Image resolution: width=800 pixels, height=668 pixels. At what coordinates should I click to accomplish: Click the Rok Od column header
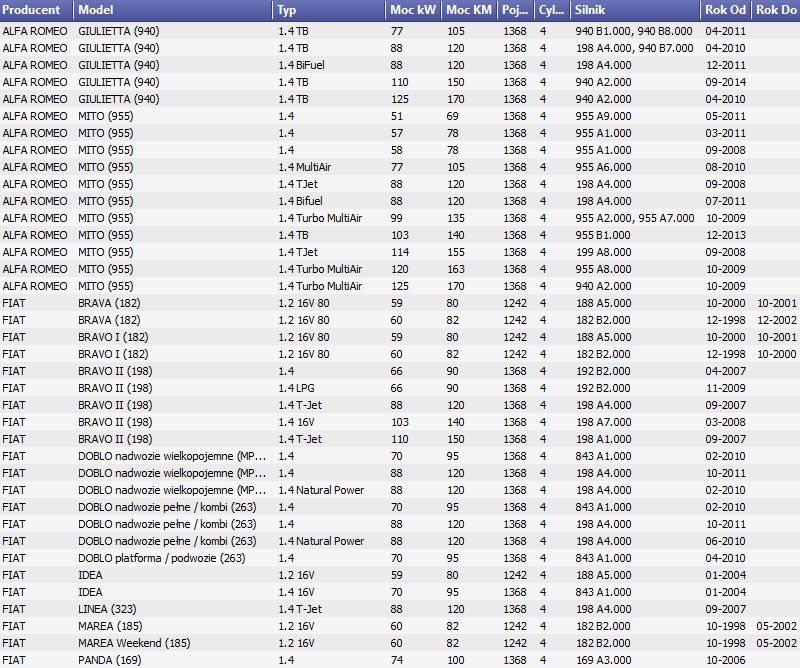click(726, 10)
